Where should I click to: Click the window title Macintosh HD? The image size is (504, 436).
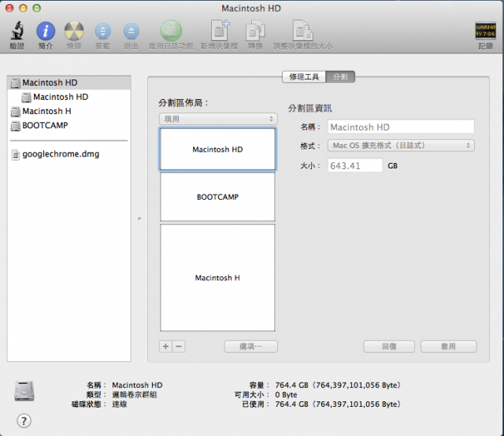tap(251, 9)
